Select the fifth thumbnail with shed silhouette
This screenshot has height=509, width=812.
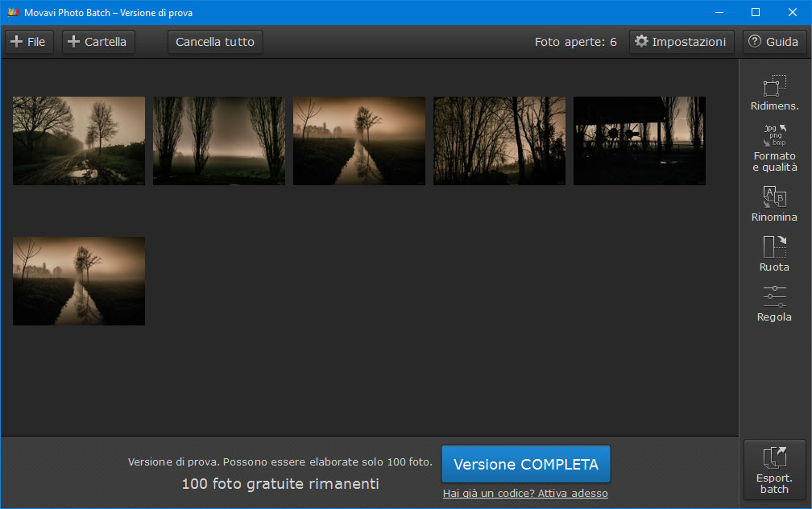click(640, 141)
